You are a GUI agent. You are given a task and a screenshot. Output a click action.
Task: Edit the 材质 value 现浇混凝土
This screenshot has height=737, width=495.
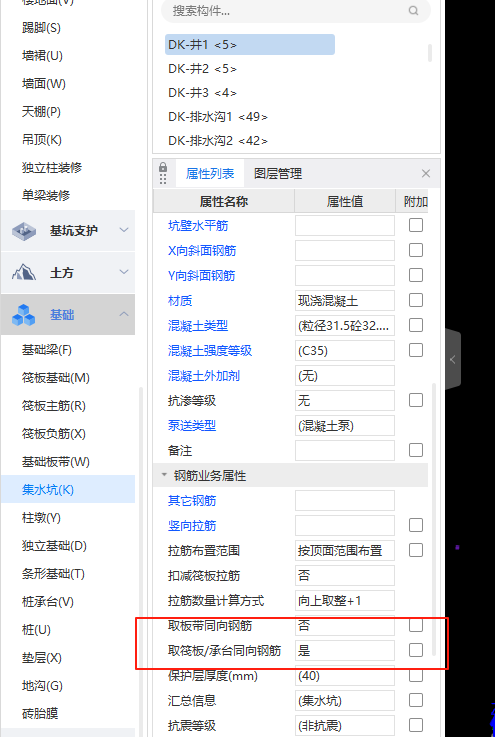point(345,300)
